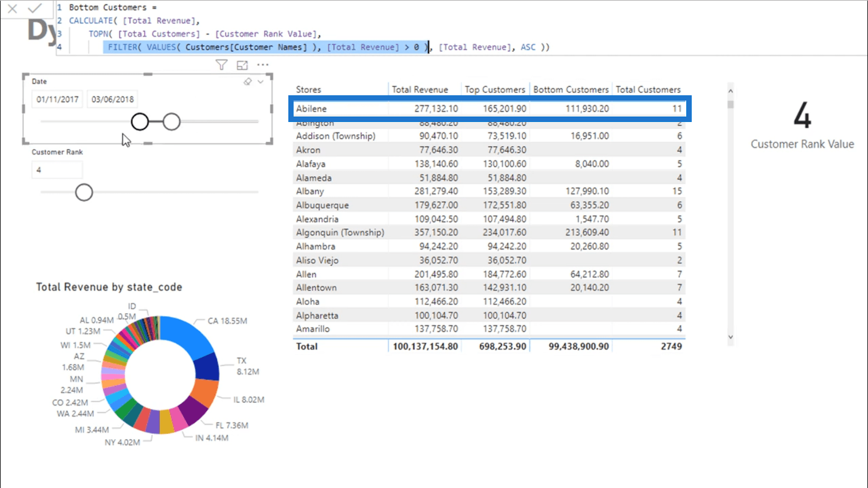Select the IL orange donut slice

pos(205,393)
